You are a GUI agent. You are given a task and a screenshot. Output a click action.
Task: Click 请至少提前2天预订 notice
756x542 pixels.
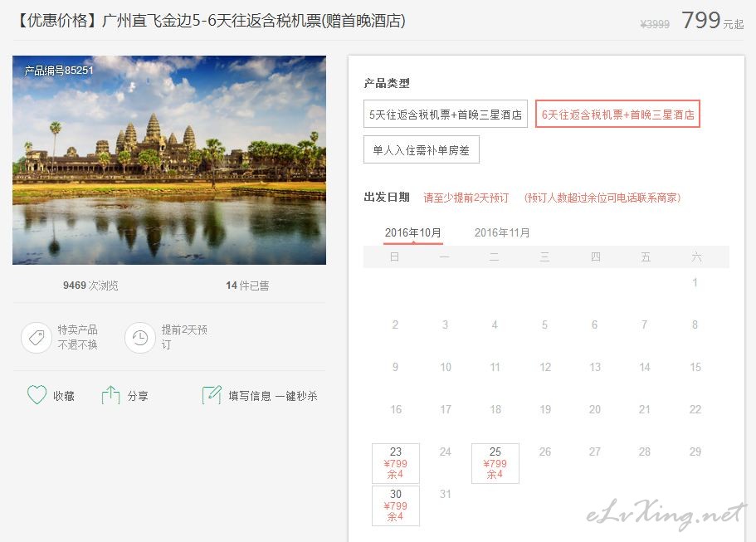(x=466, y=198)
